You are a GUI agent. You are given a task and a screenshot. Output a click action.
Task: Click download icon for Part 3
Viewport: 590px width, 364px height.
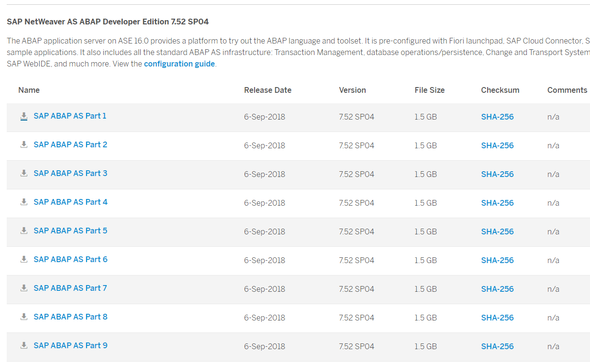(x=24, y=173)
